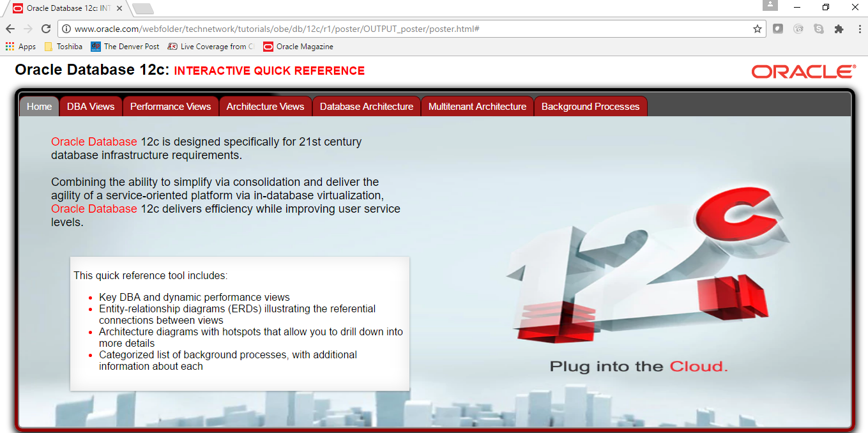Click "Key DBA and dynamic performance views" bullet
Viewport: 868px width, 433px height.
pyautogui.click(x=194, y=298)
